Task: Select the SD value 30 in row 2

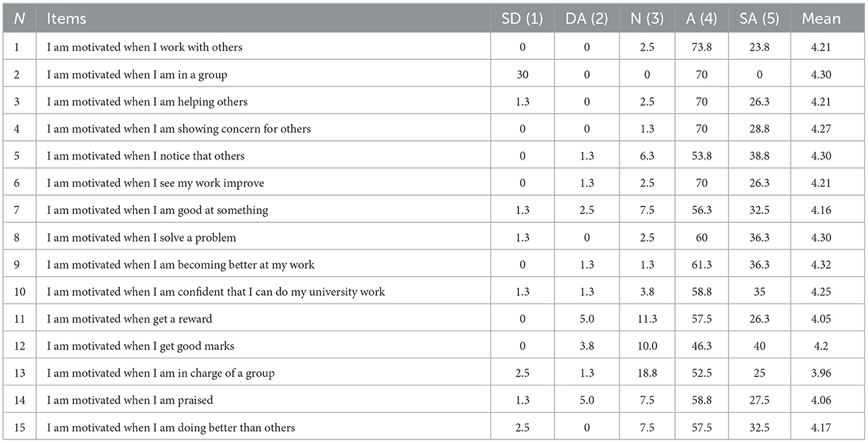Action: (x=523, y=74)
